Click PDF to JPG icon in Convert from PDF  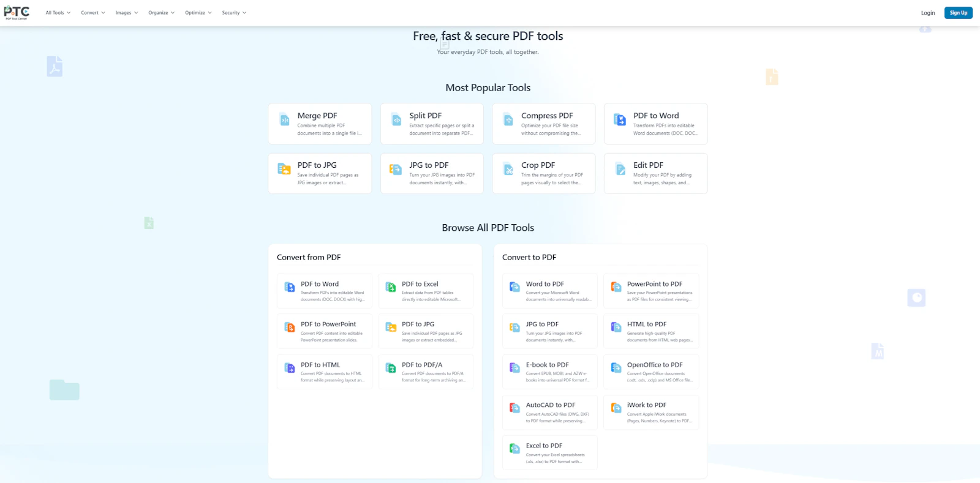pos(391,328)
